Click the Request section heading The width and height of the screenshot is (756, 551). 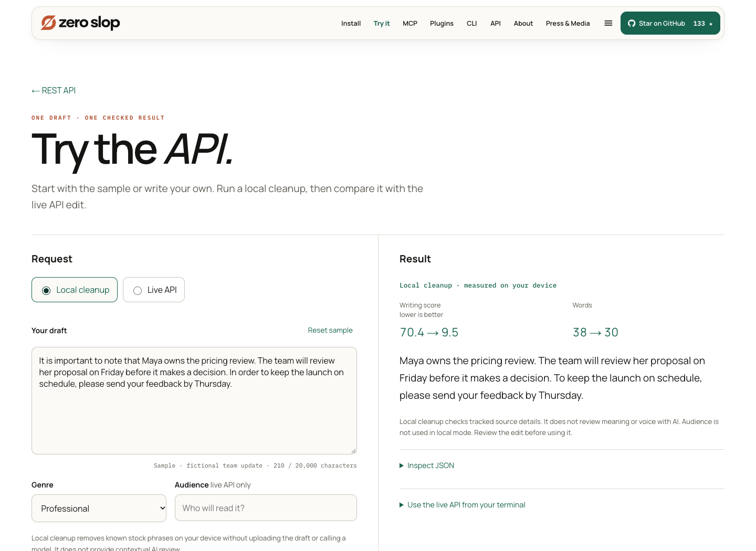click(52, 259)
